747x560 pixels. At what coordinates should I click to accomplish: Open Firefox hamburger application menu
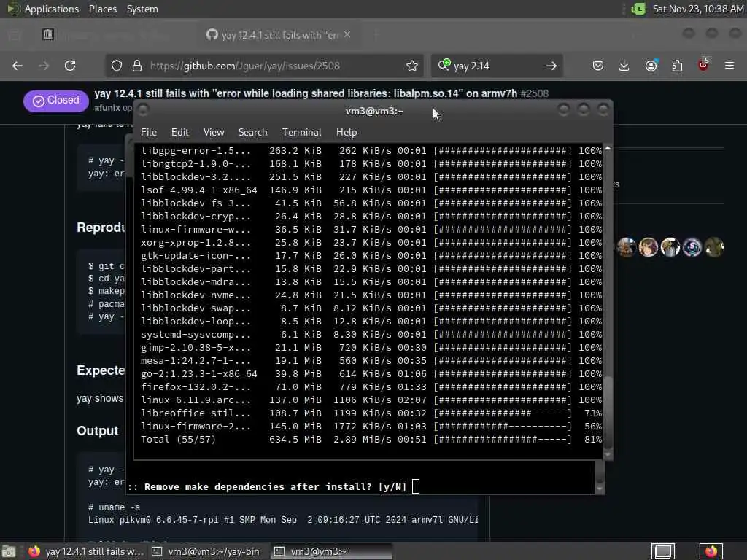[729, 66]
